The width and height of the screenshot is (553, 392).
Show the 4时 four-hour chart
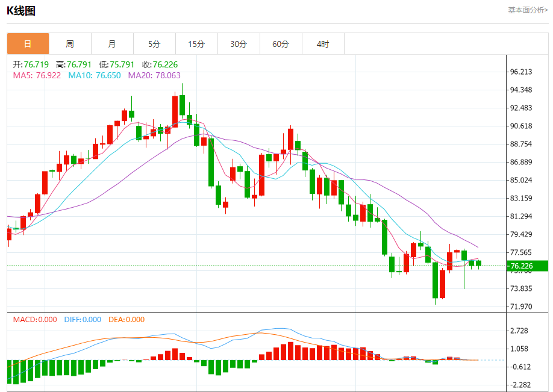[323, 44]
